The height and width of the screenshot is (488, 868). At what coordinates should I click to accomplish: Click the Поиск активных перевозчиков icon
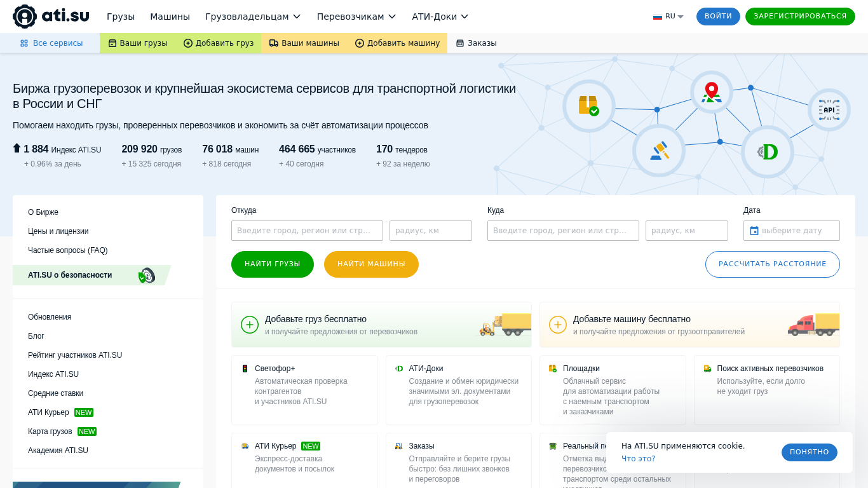pyautogui.click(x=707, y=369)
